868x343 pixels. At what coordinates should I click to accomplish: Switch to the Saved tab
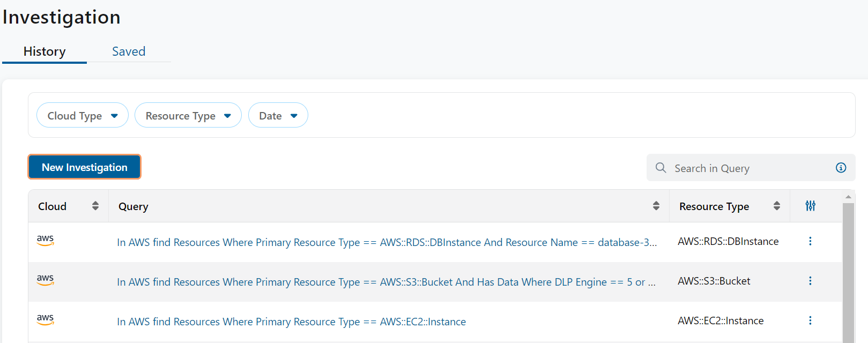coord(129,51)
